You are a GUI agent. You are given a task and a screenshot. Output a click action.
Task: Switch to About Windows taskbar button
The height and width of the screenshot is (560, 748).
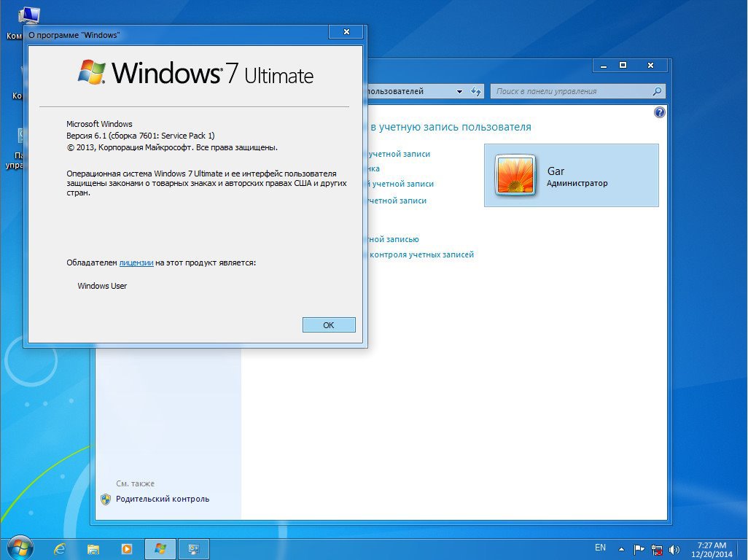[160, 549]
